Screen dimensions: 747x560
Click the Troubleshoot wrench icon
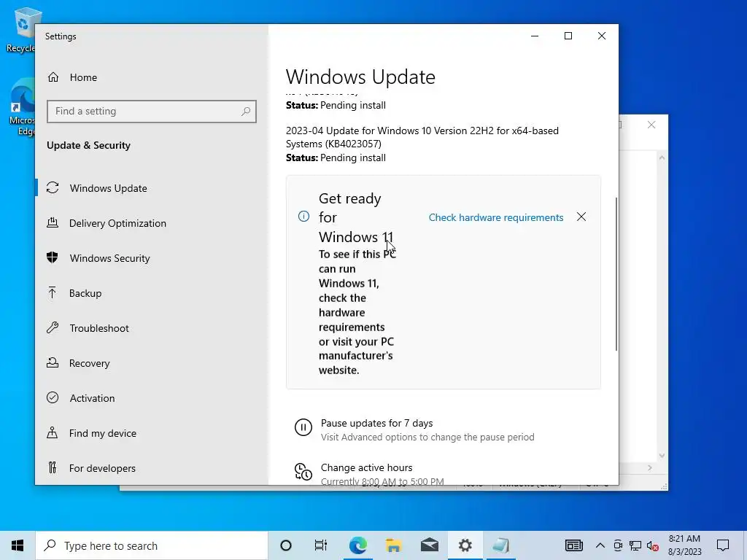coord(53,327)
